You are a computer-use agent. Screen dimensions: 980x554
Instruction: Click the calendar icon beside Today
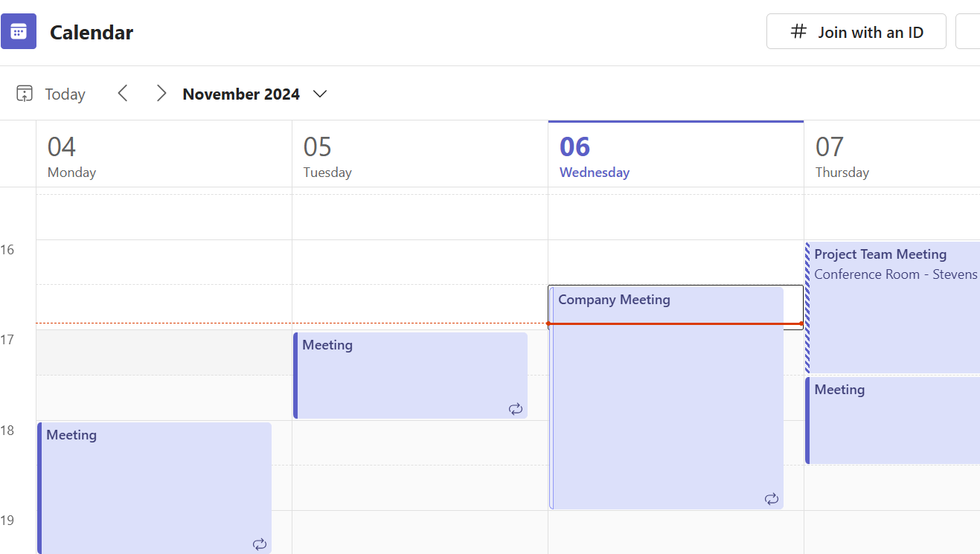[25, 94]
